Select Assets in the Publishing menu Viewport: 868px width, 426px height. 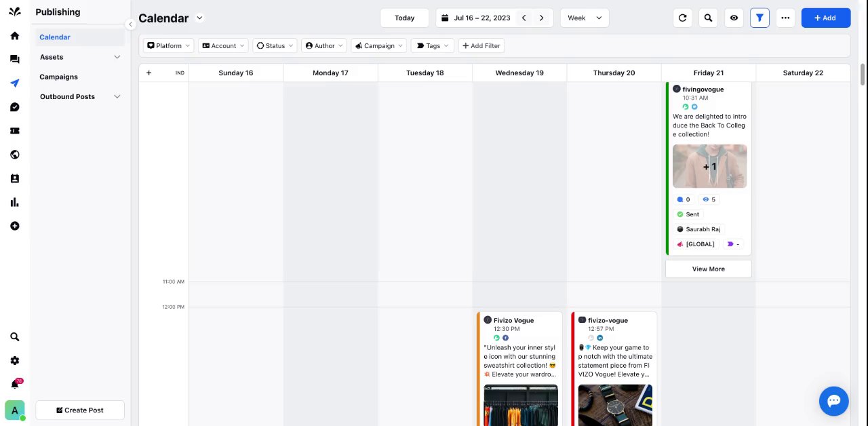[52, 57]
